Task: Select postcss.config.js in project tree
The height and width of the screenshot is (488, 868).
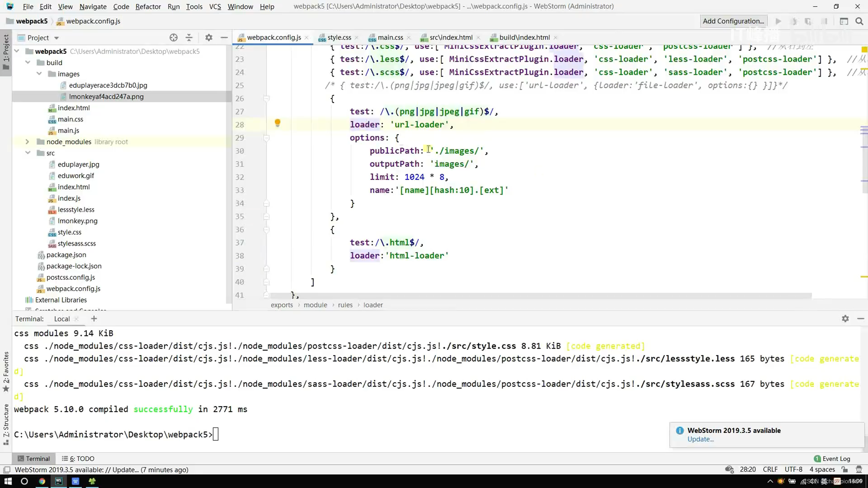Action: [x=71, y=277]
